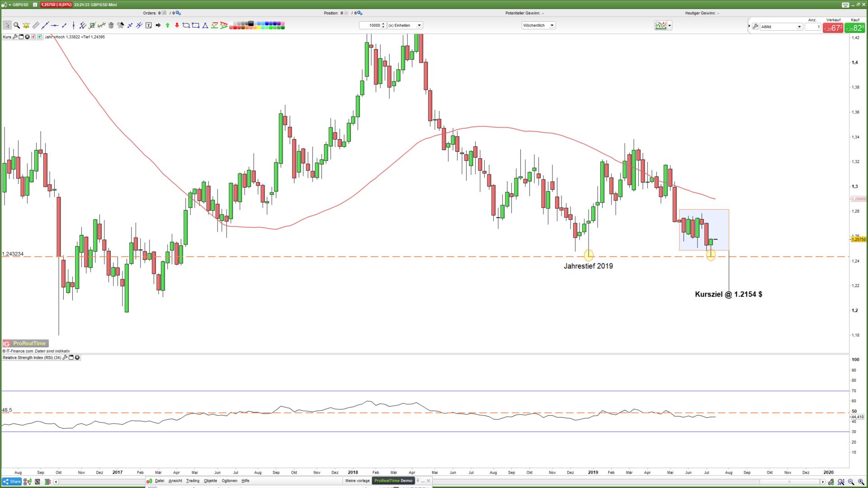Activate the magnifier zoom tool
This screenshot has height=488, width=868.
[x=17, y=25]
